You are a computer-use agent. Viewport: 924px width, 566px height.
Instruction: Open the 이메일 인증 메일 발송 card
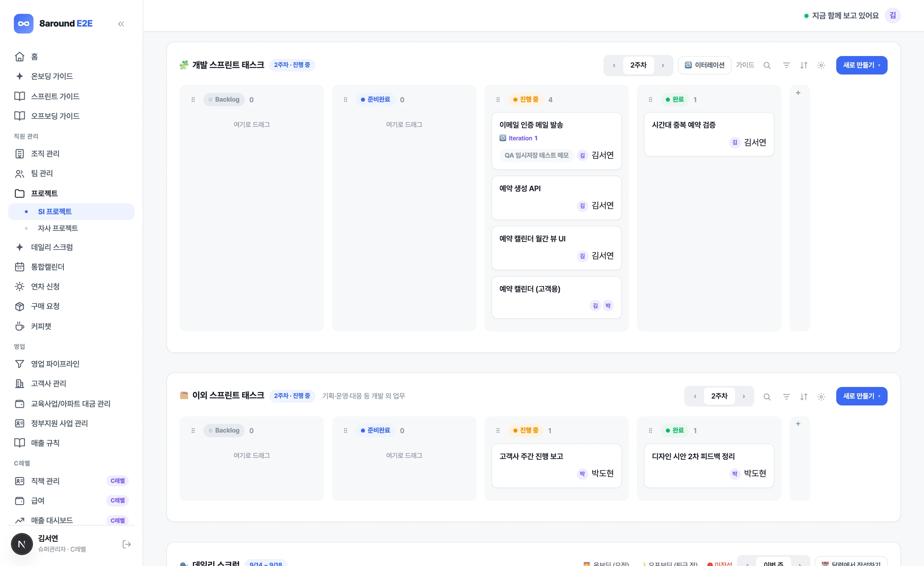pos(556,141)
